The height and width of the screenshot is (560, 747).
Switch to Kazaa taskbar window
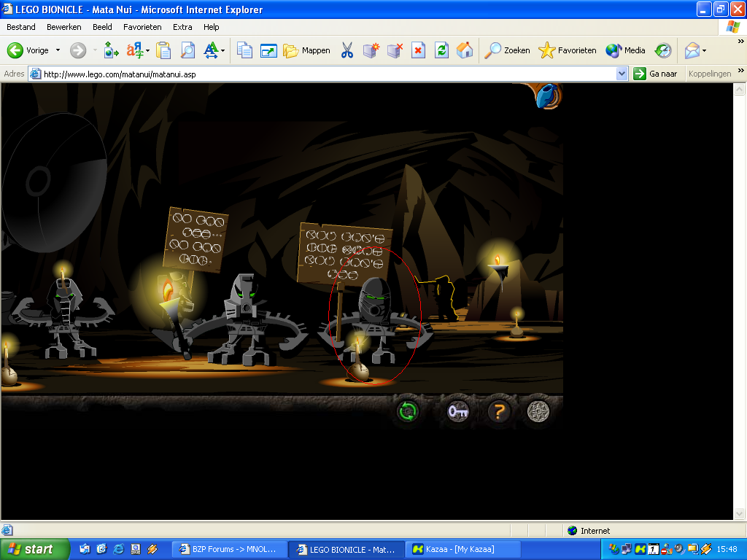463,549
